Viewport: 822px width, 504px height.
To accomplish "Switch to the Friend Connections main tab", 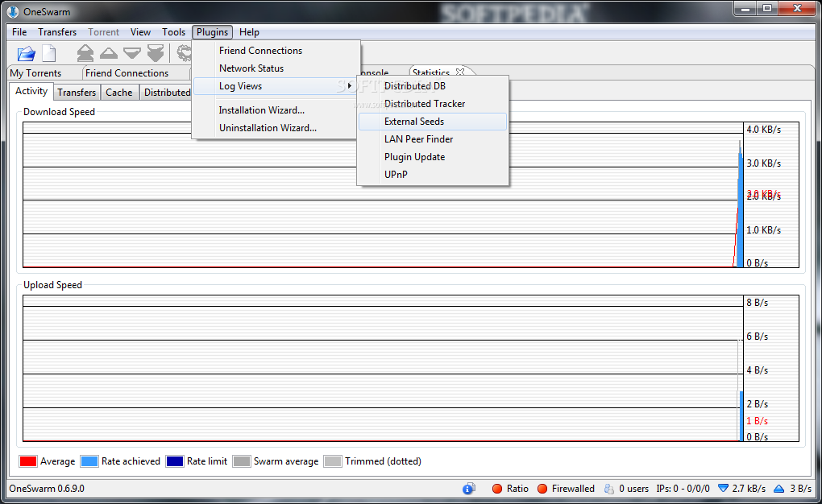I will pyautogui.click(x=127, y=73).
